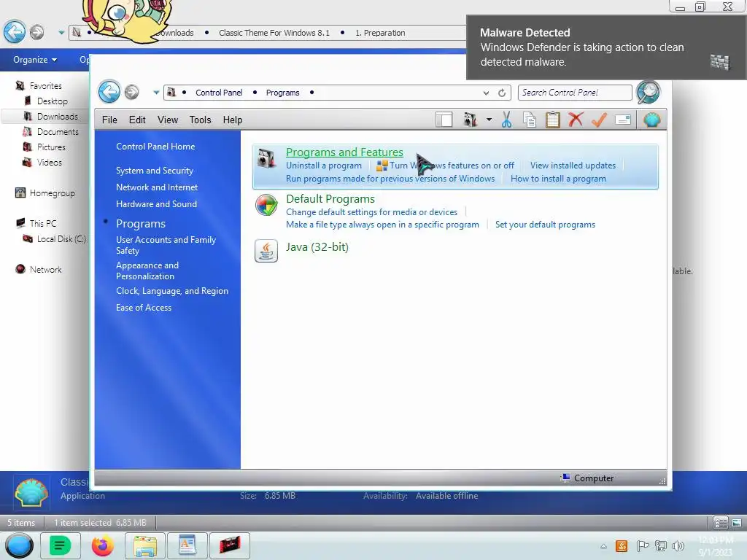Screen dimensions: 747x560
Task: Open the File menu
Action: click(x=109, y=120)
